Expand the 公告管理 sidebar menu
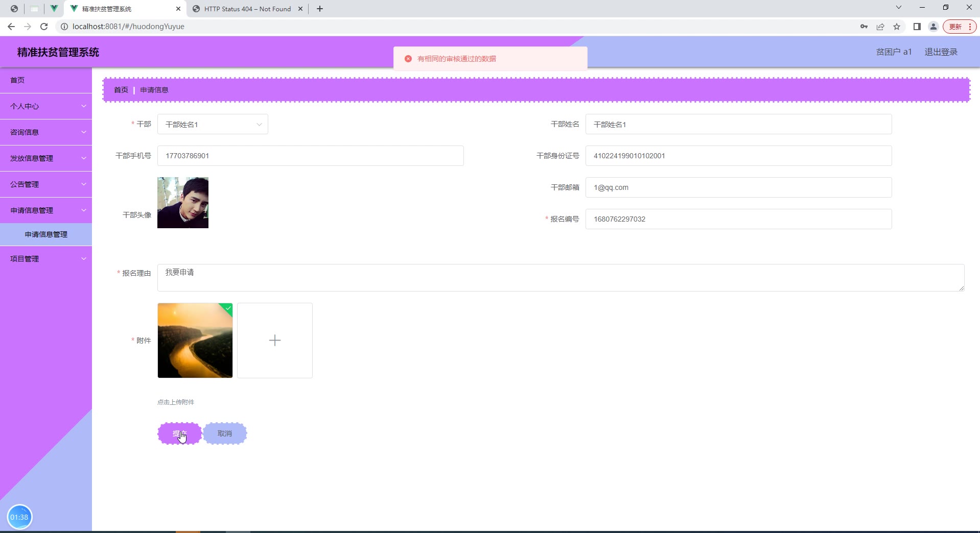The height and width of the screenshot is (533, 980). click(46, 184)
